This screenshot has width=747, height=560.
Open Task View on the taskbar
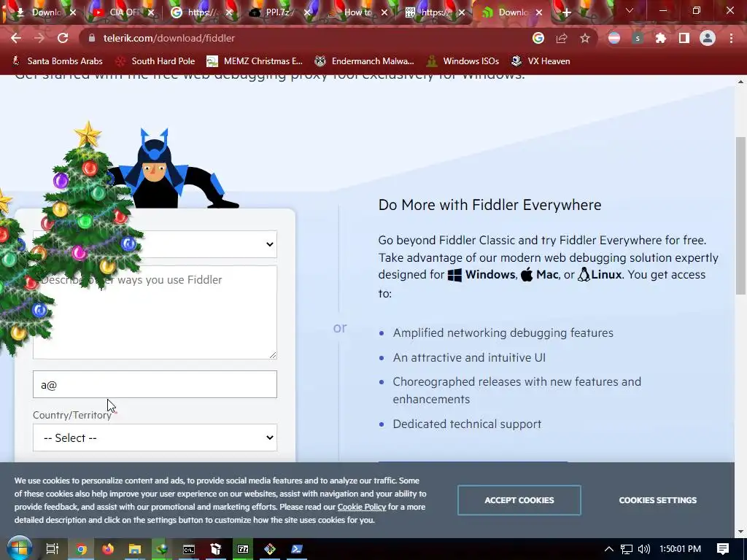pos(52,549)
